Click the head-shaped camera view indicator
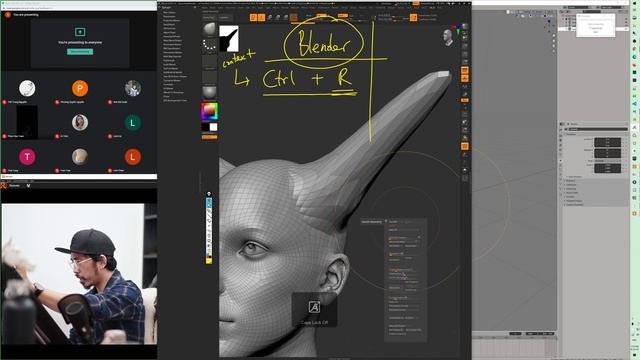Image resolution: width=640 pixels, height=360 pixels. [x=448, y=37]
